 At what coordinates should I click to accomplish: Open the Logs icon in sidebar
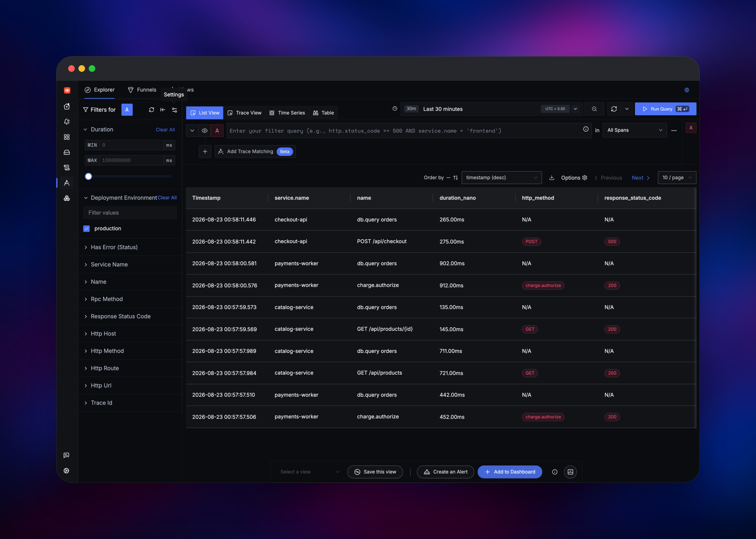(x=67, y=168)
